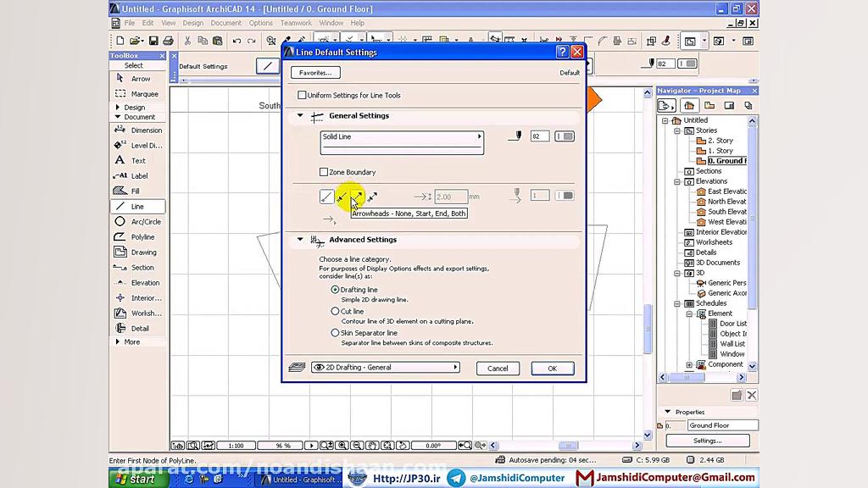Click the Undo toolbar icon
The width and height of the screenshot is (868, 488).
pyautogui.click(x=236, y=41)
